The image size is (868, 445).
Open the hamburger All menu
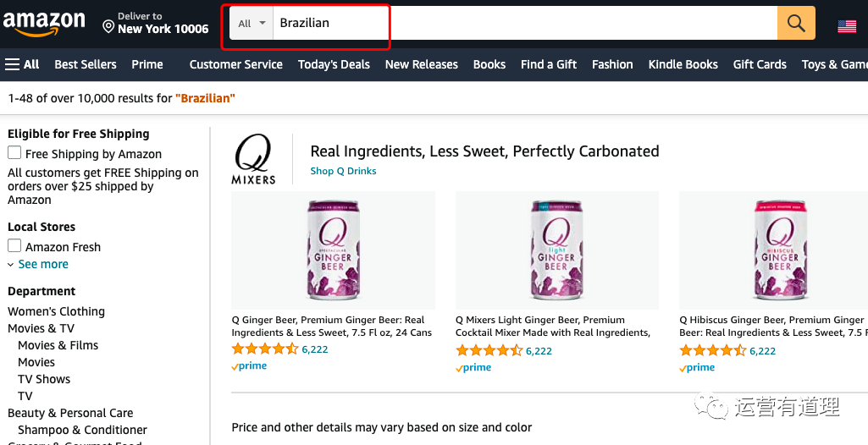(22, 64)
